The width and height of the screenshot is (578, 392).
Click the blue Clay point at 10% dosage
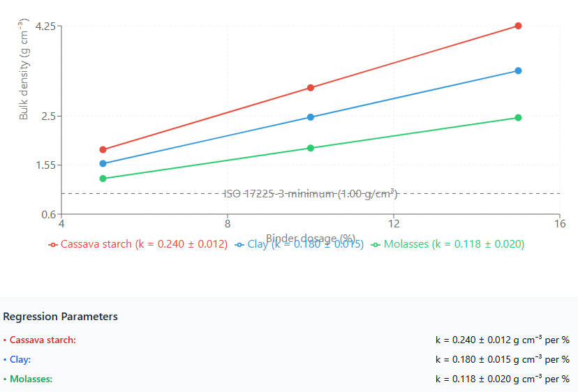point(311,117)
